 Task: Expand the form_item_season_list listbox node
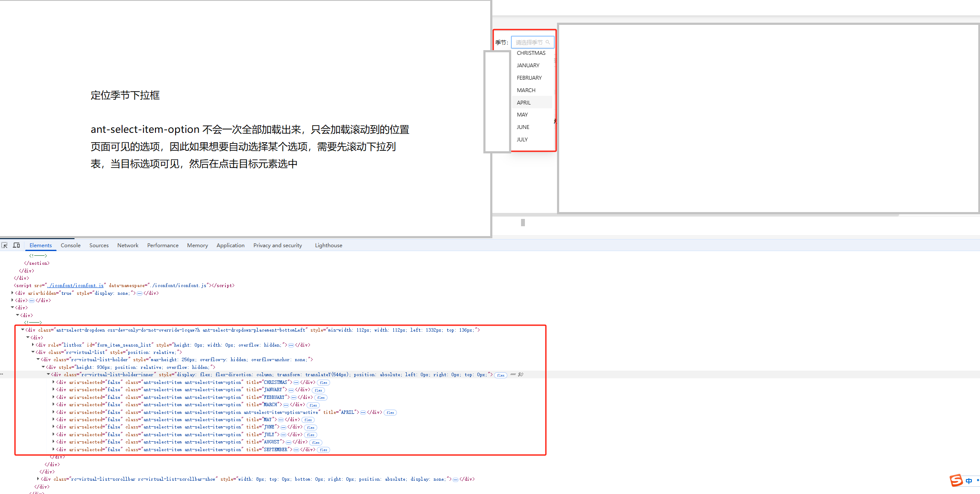tap(33, 344)
